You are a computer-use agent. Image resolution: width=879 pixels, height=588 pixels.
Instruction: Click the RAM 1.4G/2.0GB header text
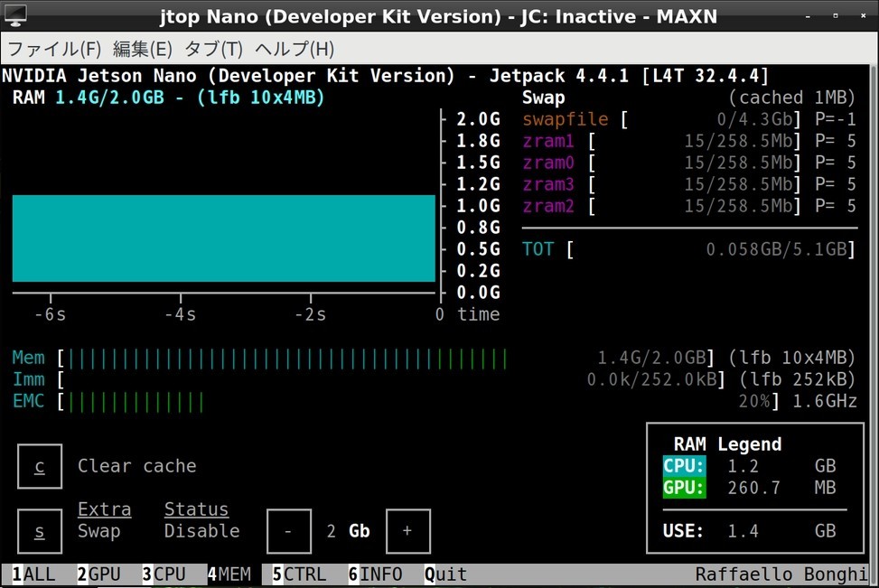click(x=168, y=98)
